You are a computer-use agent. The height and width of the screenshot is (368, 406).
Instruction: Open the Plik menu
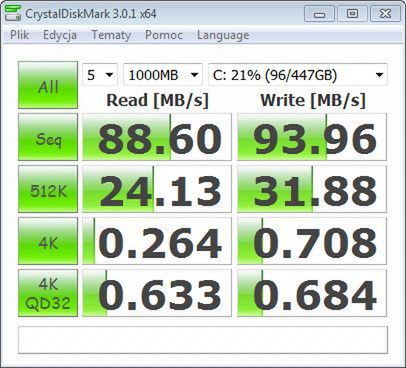pos(20,35)
